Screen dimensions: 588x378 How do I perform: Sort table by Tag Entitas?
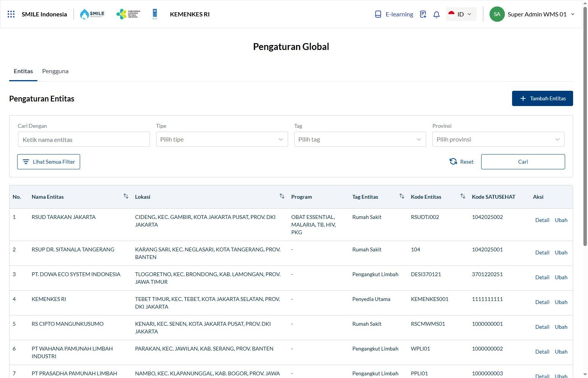click(402, 196)
